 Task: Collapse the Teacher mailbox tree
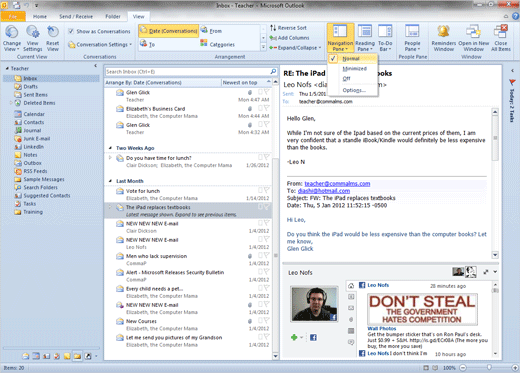(7, 68)
